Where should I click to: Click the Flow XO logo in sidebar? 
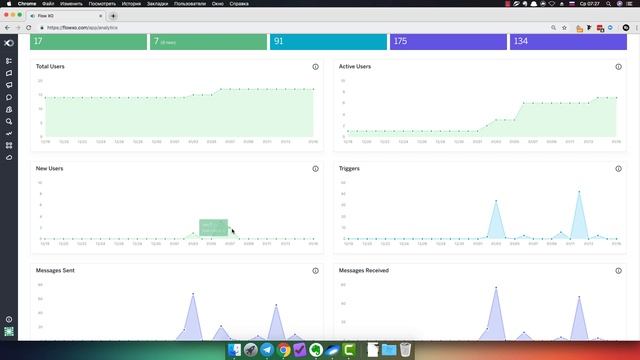(9, 43)
